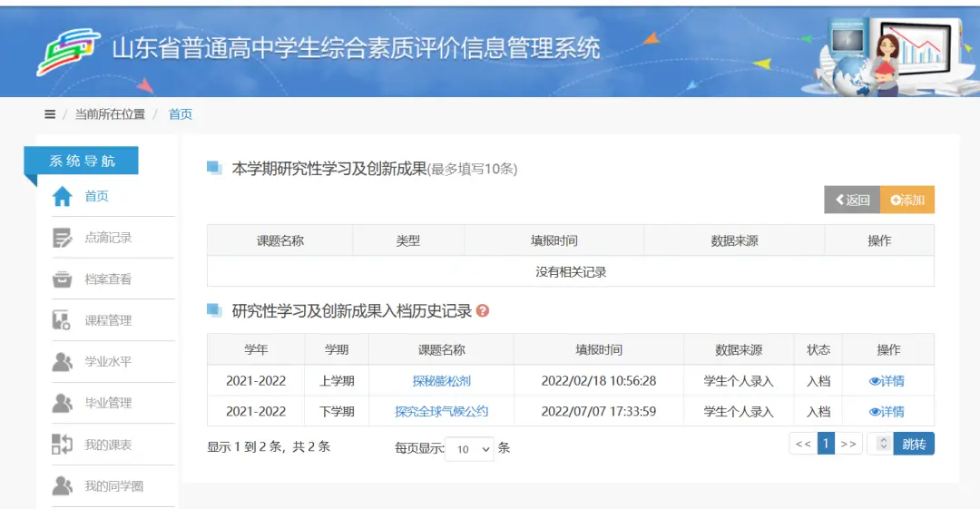
Task: Open 学业水平 in the sidebar
Action: [x=108, y=361]
